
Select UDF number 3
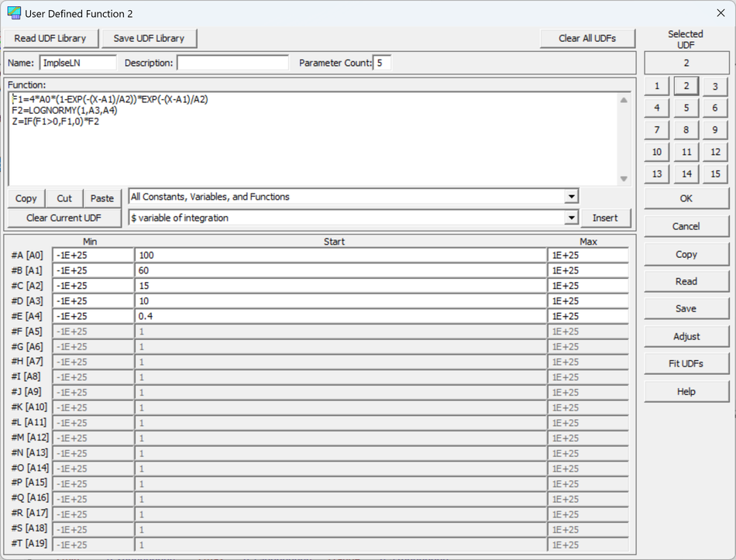(x=715, y=86)
